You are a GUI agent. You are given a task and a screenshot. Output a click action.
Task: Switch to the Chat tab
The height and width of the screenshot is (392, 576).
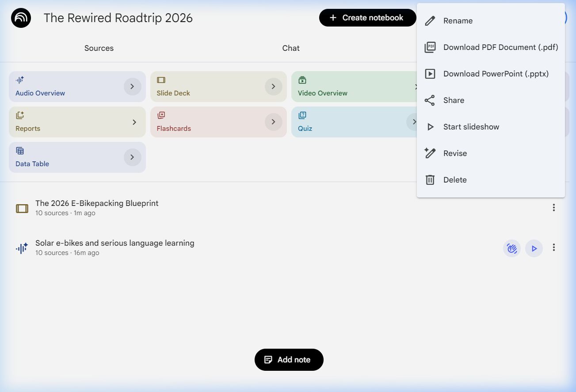point(291,48)
